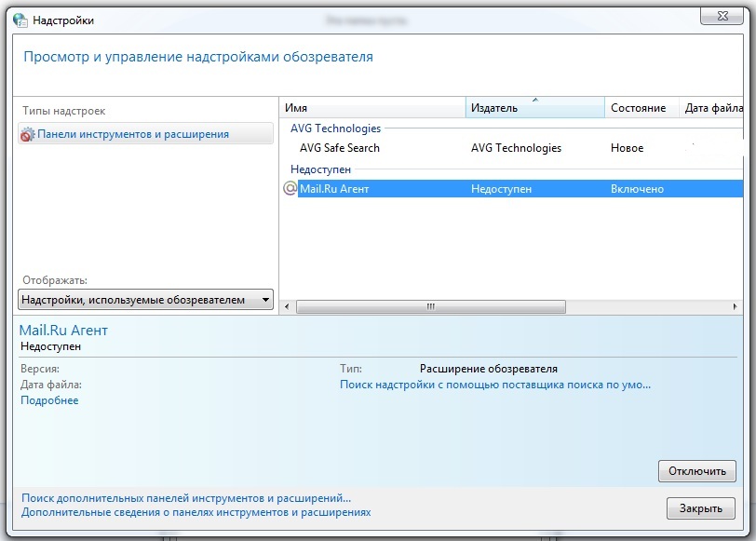Click the left arrow of horizontal scrollbar
The height and width of the screenshot is (541, 756).
pyautogui.click(x=287, y=306)
